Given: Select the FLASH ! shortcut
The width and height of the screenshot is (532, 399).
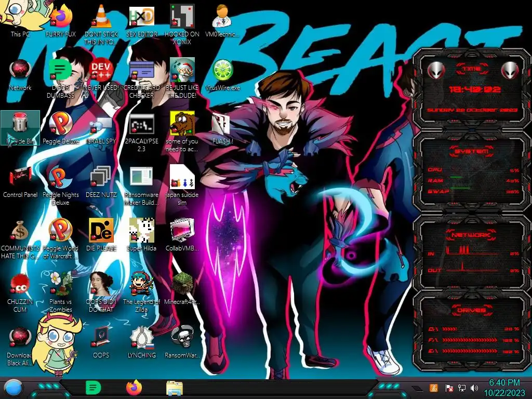Looking at the screenshot, I should (222, 128).
